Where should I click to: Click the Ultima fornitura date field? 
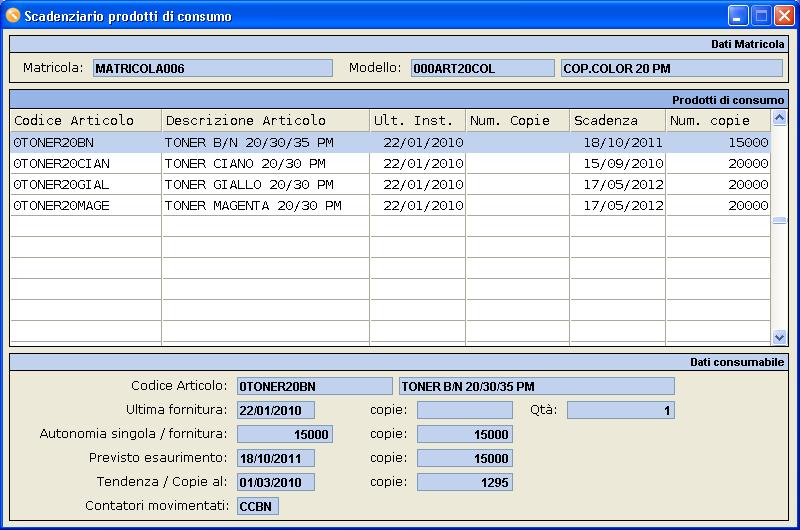click(x=276, y=410)
